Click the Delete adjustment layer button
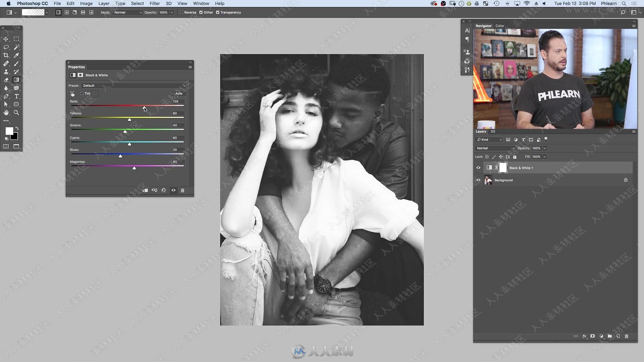Viewport: 644px width, 362px height. [x=182, y=190]
